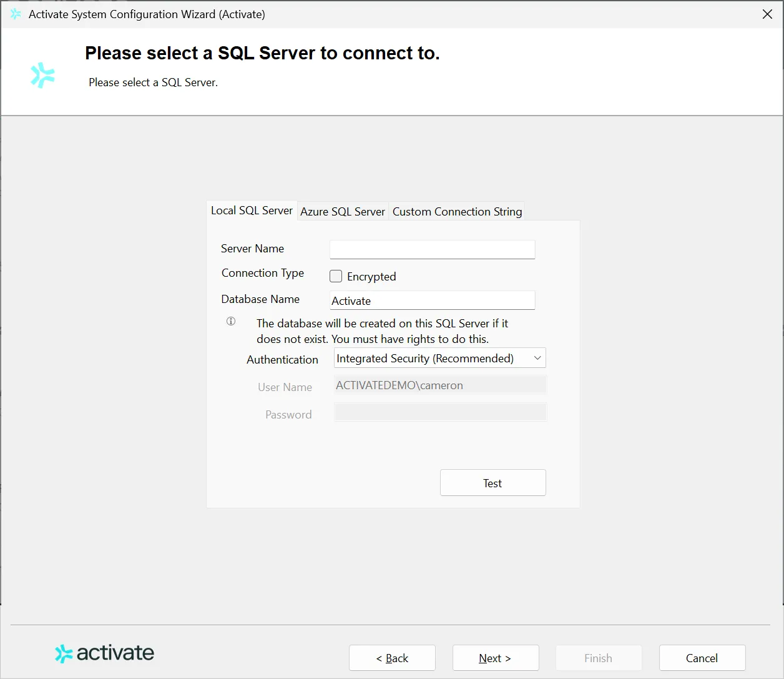Switch to the Local SQL Server tab

[x=252, y=211]
